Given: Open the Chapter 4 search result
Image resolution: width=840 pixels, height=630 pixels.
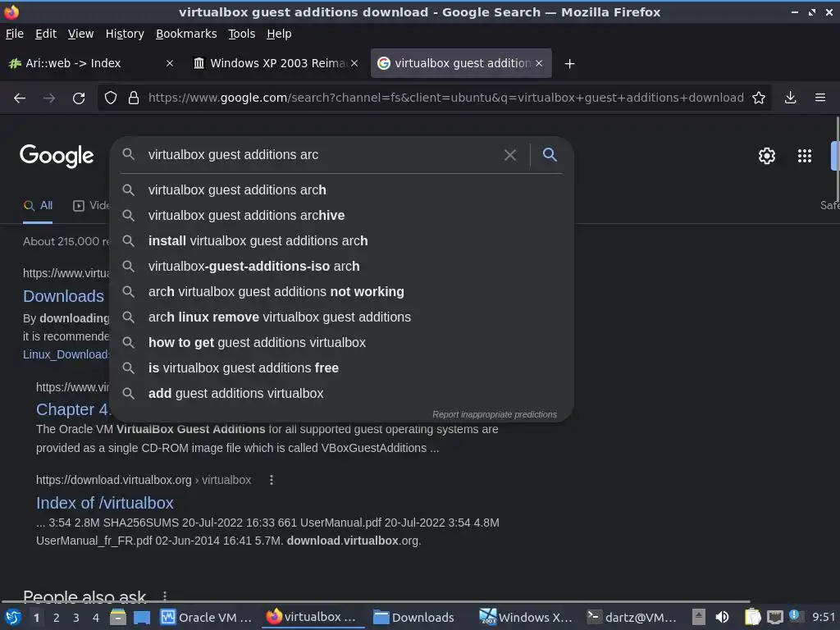Looking at the screenshot, I should [73, 409].
